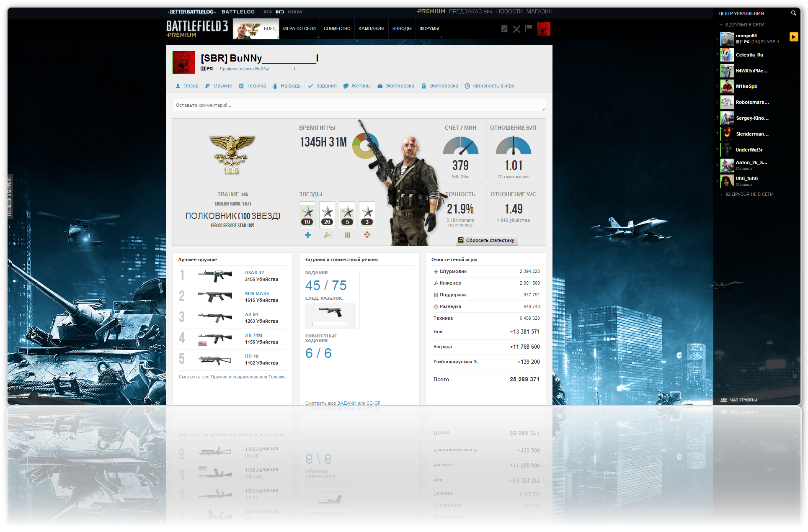808x532 pixels.
Task: Switch to the Жетоны tab
Action: [x=357, y=86]
